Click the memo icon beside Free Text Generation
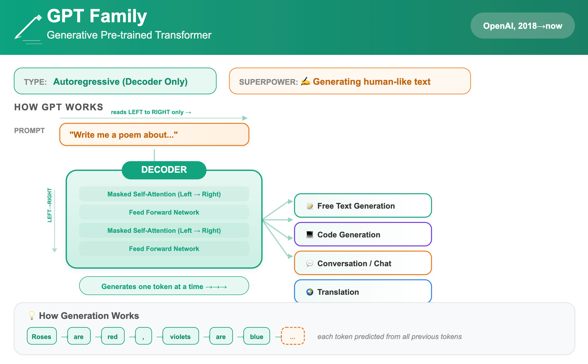 point(310,206)
